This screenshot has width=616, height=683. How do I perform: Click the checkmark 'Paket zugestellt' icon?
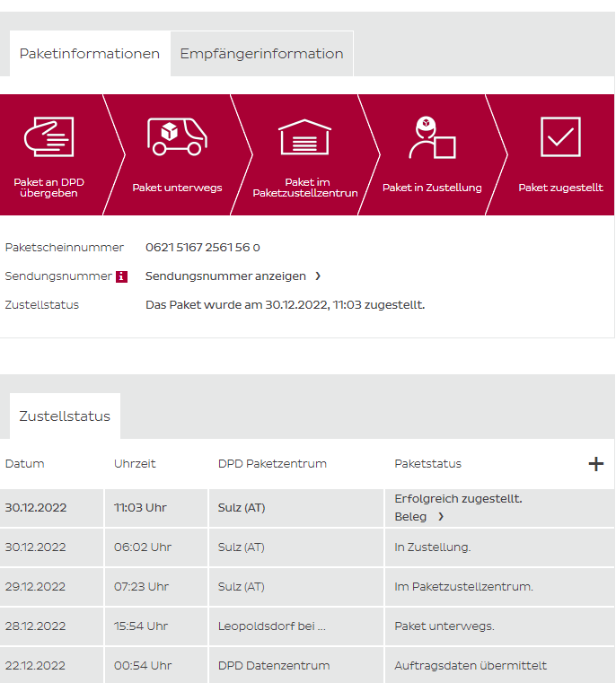[560, 137]
